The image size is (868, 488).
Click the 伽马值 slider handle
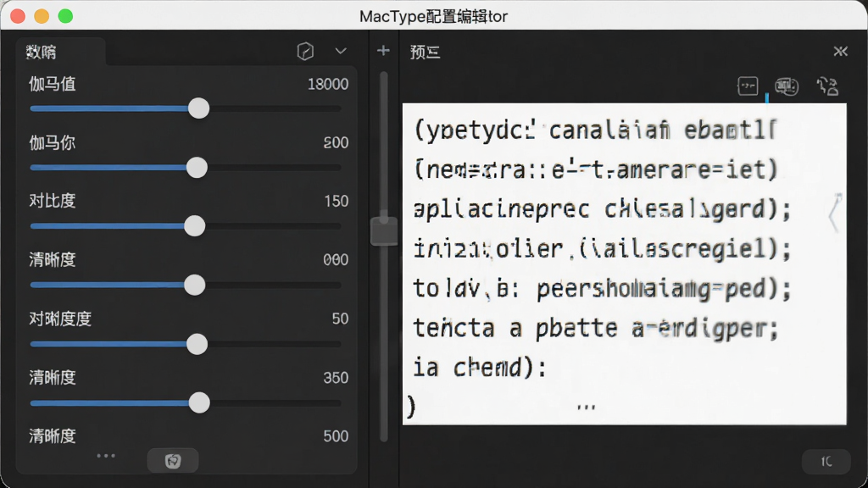198,108
